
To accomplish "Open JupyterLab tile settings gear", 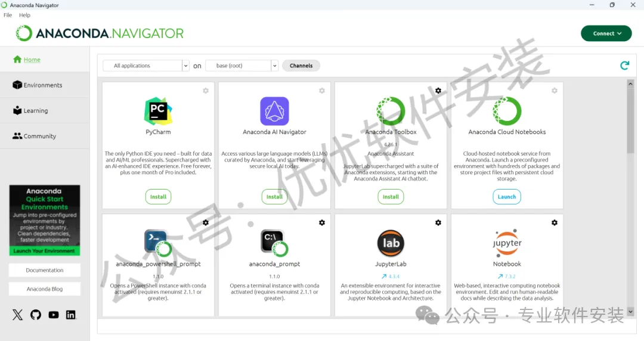I will pyautogui.click(x=438, y=223).
